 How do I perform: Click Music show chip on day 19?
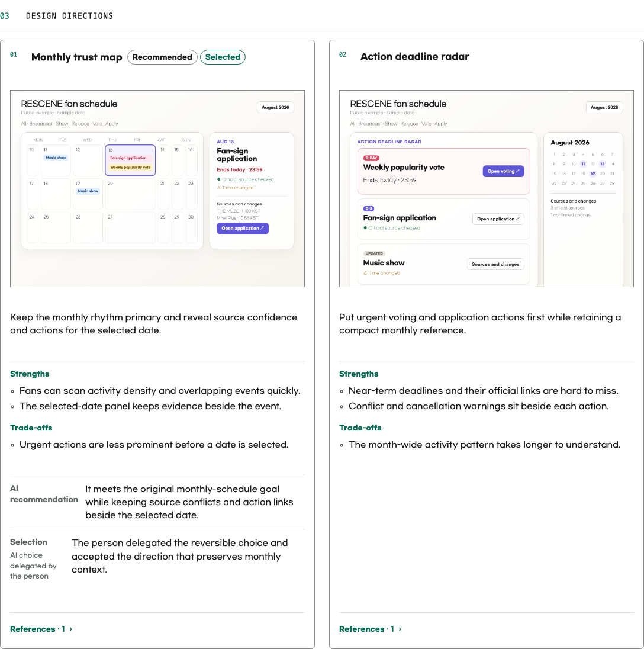88,191
